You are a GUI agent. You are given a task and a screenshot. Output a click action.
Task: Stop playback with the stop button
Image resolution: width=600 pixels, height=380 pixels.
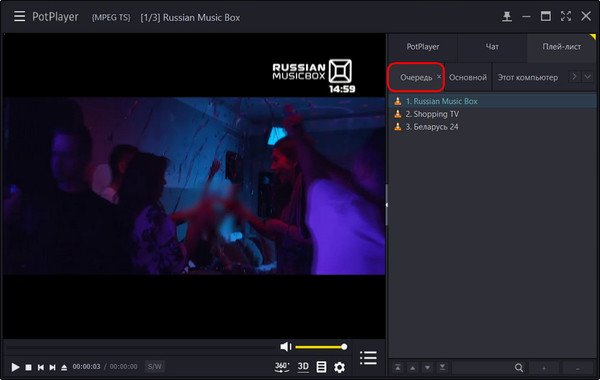point(28,367)
